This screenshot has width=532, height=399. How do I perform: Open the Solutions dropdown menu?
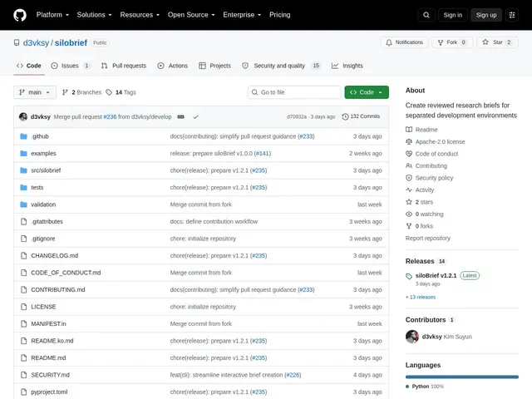(94, 15)
